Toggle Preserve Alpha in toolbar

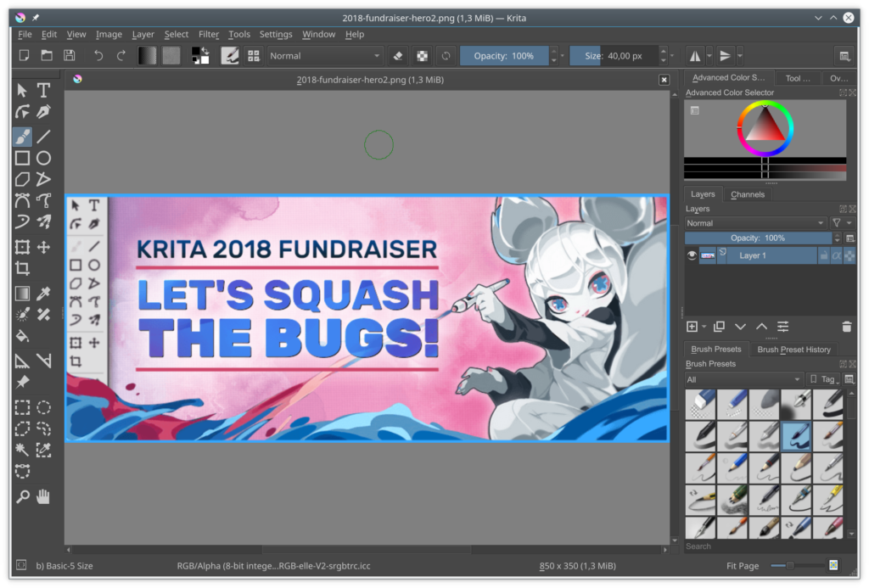(423, 56)
